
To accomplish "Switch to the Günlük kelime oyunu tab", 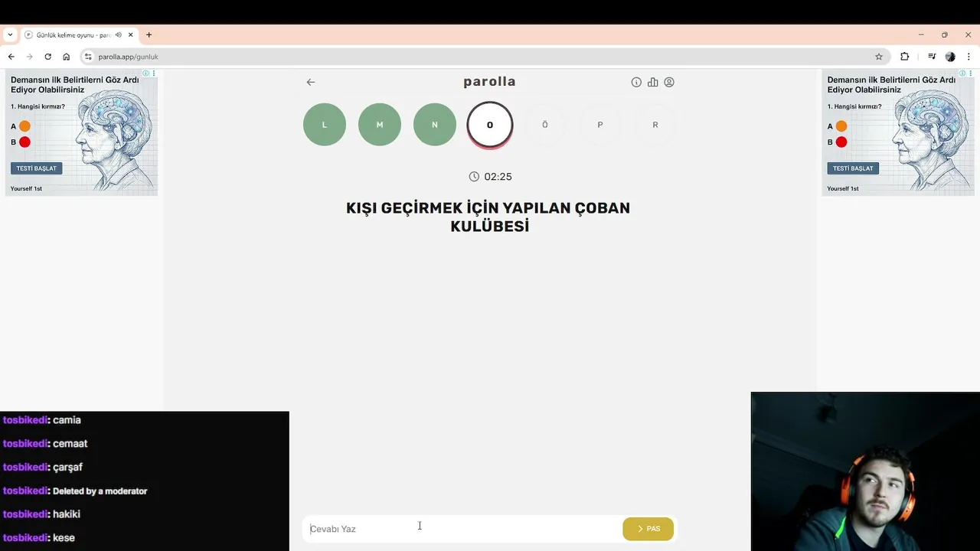I will tap(73, 35).
